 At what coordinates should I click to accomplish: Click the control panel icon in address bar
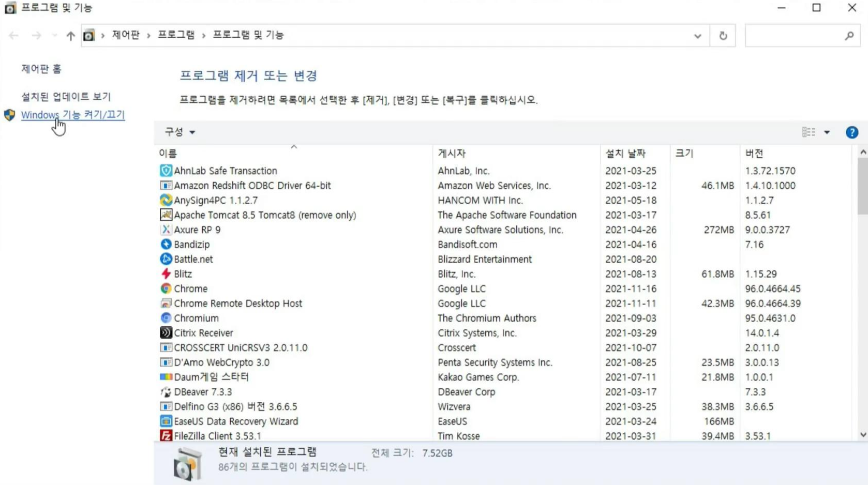pyautogui.click(x=89, y=35)
